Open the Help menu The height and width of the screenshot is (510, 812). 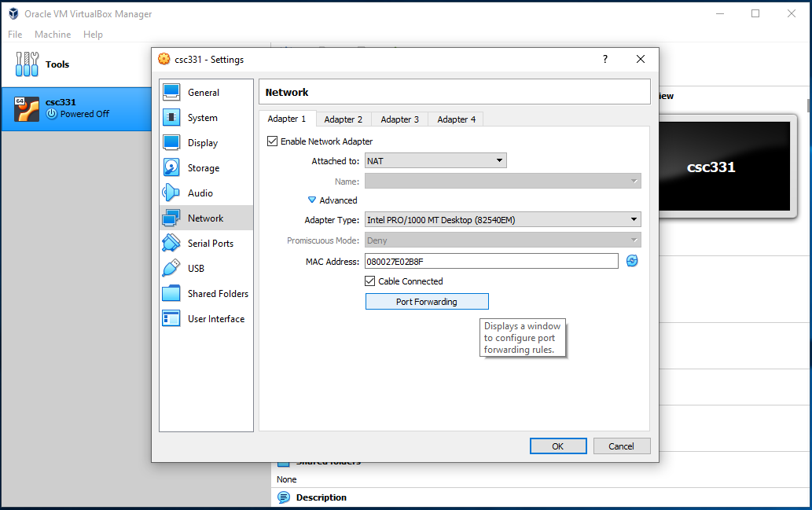click(94, 34)
